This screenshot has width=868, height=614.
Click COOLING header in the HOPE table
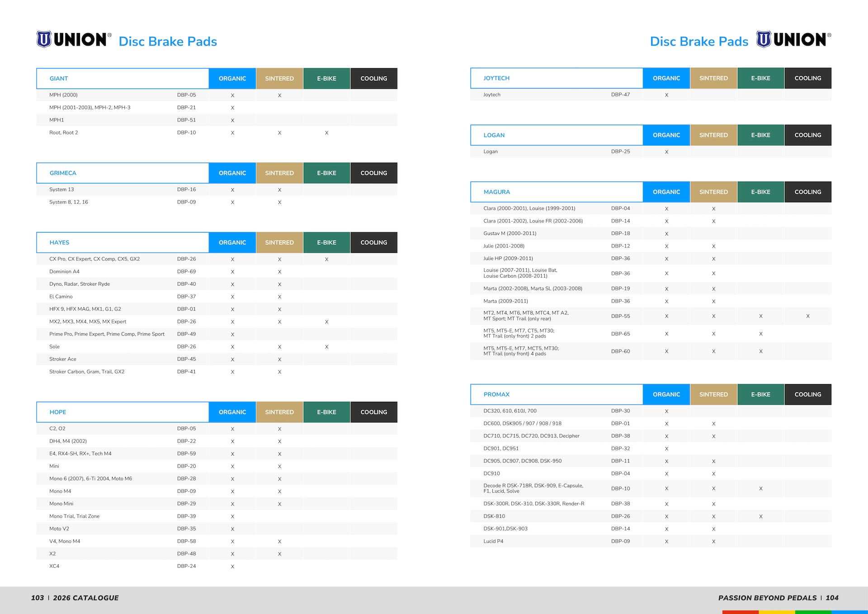[x=374, y=412]
